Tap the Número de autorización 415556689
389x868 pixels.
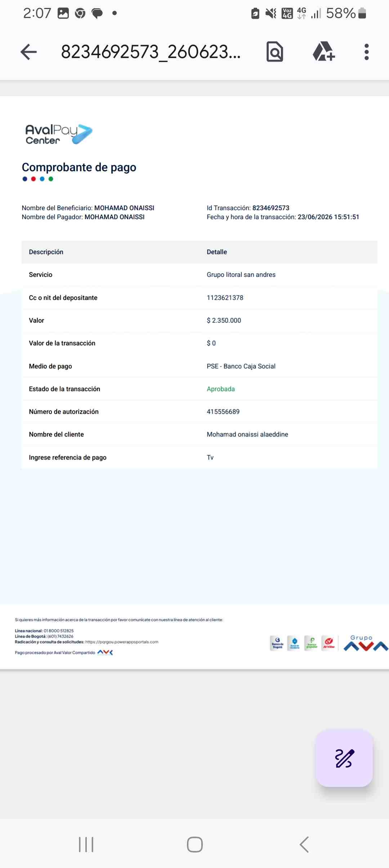(223, 412)
